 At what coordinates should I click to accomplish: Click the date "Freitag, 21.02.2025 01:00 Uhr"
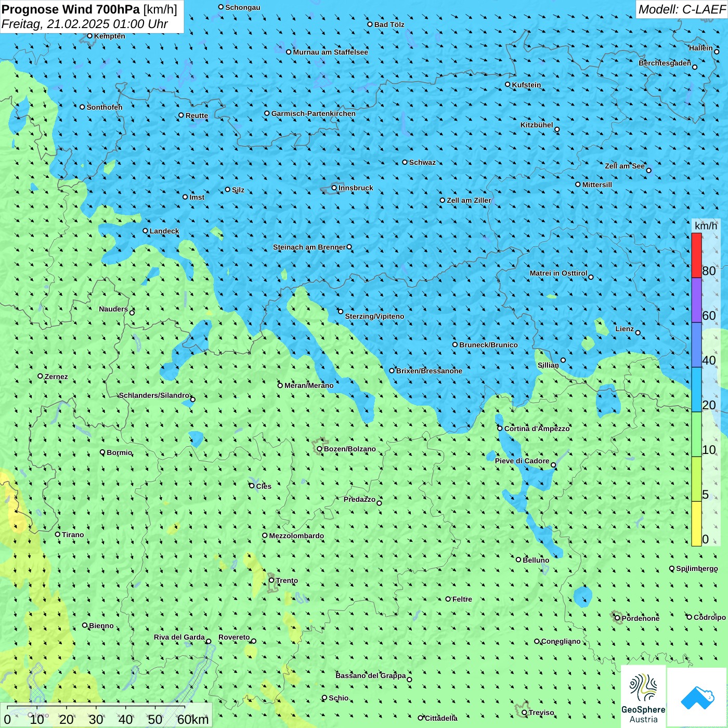pos(85,24)
